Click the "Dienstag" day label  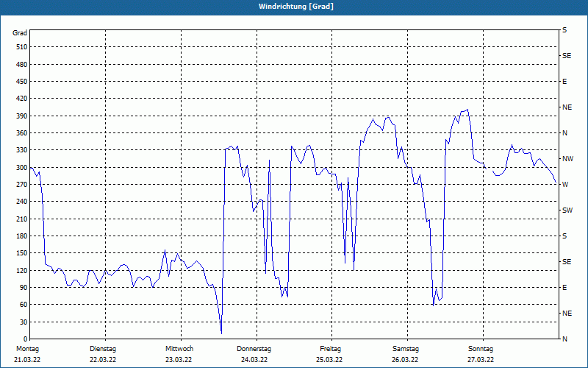click(103, 349)
